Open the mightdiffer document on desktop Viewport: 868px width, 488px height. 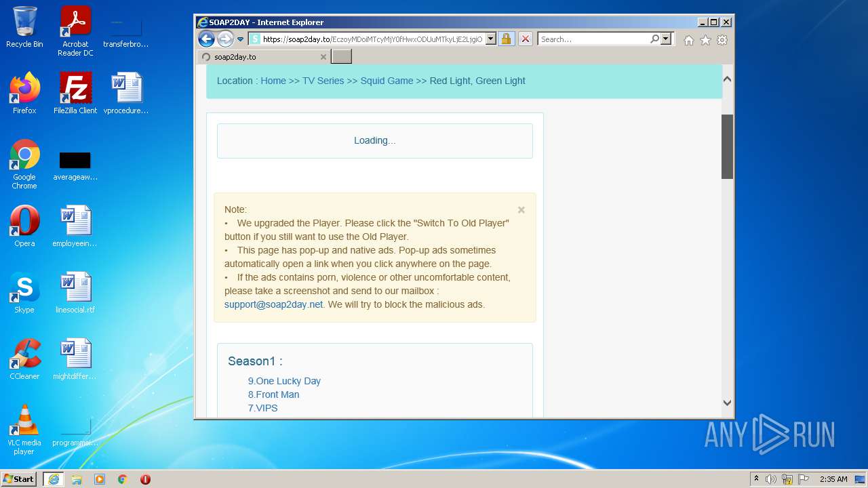tap(75, 359)
